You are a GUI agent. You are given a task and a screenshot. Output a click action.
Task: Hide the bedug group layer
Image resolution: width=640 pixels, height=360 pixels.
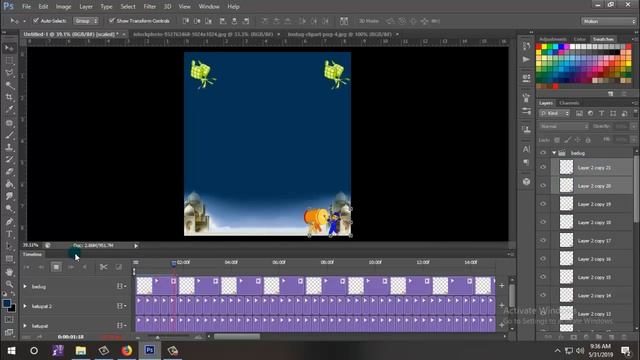(543, 153)
